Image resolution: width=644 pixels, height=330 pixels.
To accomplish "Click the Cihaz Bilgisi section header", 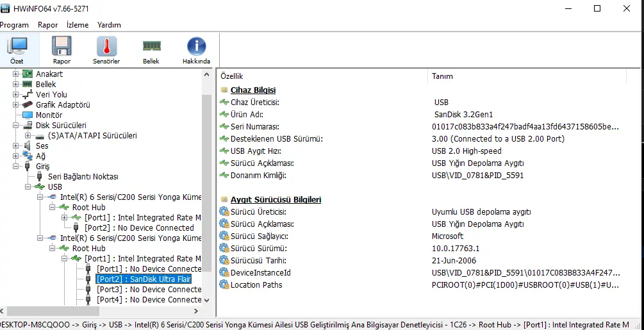I will 253,90.
